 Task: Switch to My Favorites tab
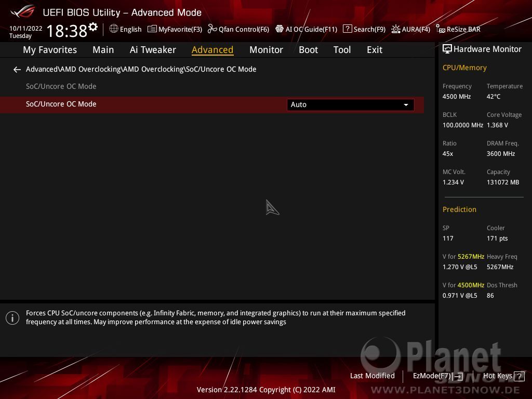[50, 50]
